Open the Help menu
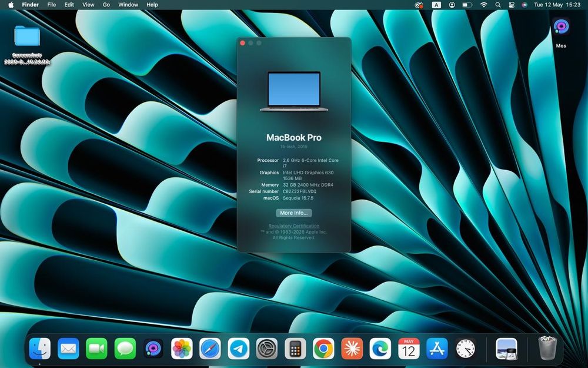Image resolution: width=588 pixels, height=368 pixels. pyautogui.click(x=152, y=5)
